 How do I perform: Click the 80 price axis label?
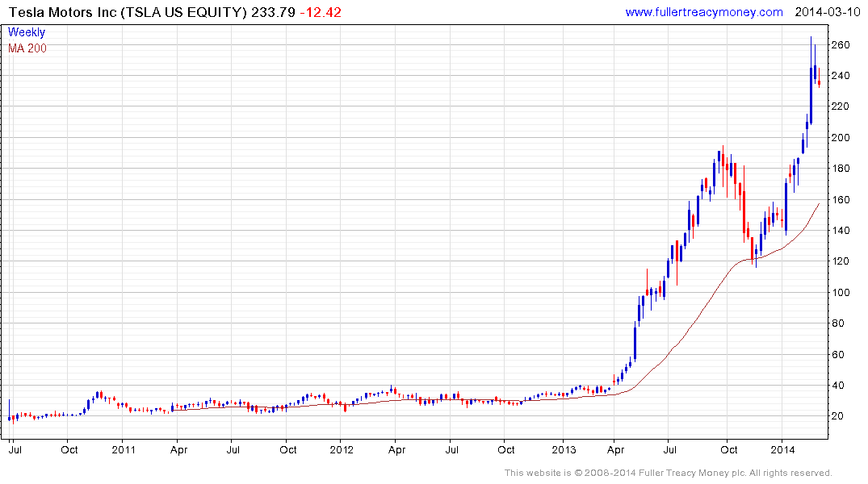click(838, 323)
